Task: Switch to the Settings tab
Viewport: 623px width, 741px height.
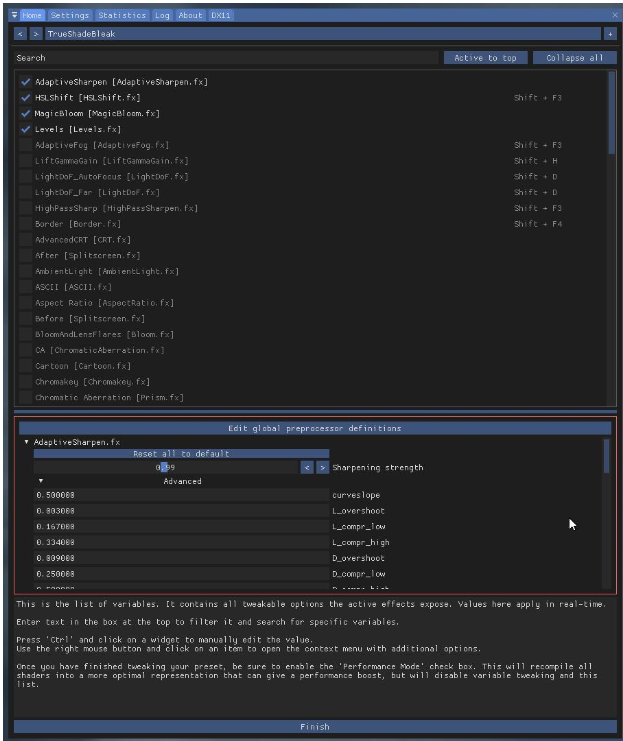Action: click(x=70, y=16)
